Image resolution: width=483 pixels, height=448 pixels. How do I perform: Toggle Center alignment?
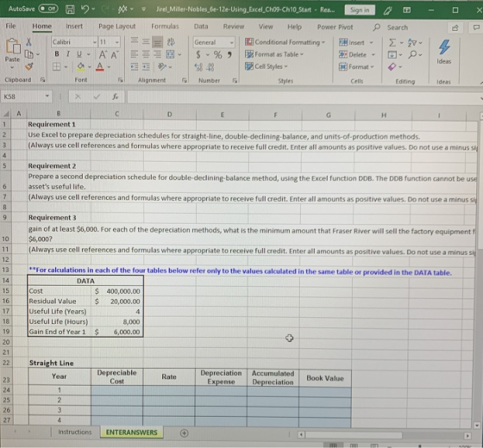(x=146, y=54)
